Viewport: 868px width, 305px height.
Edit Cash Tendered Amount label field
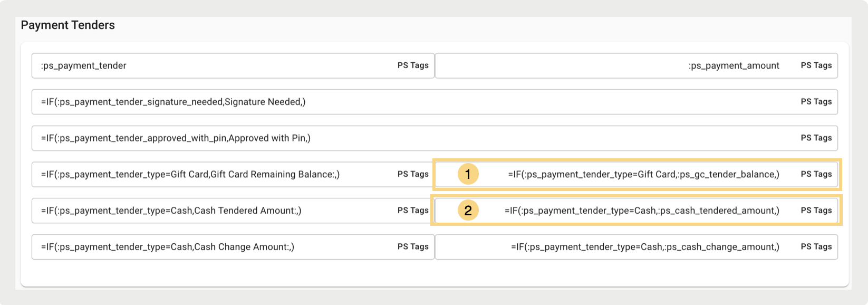click(233, 211)
